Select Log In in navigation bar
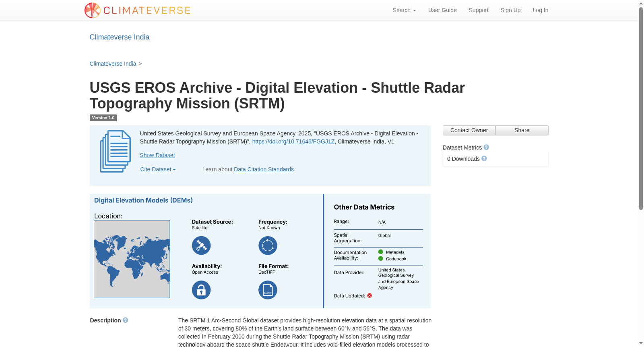Viewport: 644px width, 347px height. tap(541, 10)
